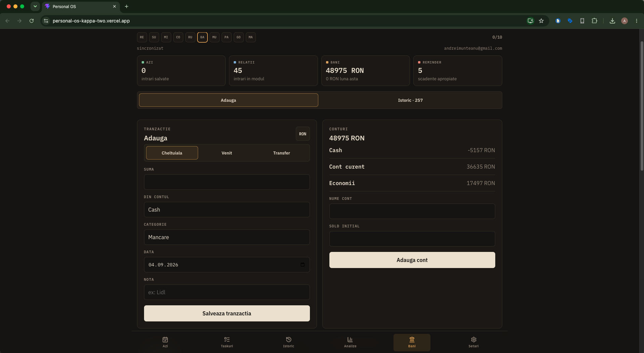
Task: Select the BA module shortcut
Action: 202,37
